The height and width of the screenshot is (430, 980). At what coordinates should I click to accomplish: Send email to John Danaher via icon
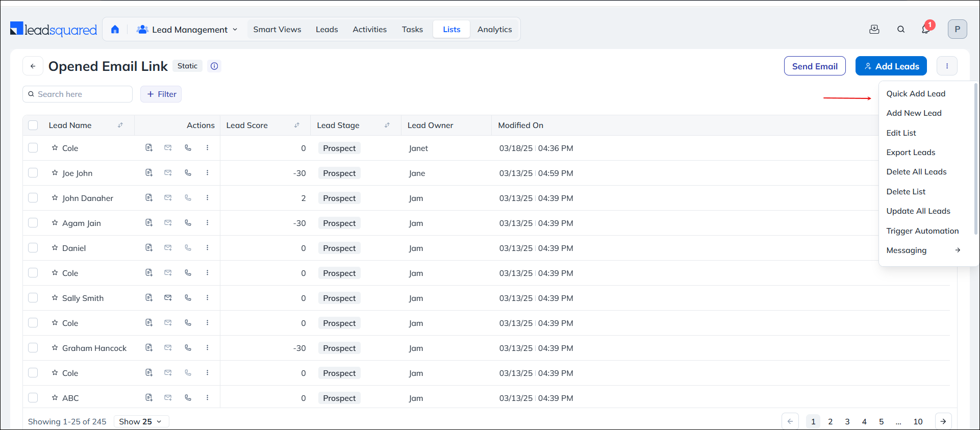pos(168,198)
